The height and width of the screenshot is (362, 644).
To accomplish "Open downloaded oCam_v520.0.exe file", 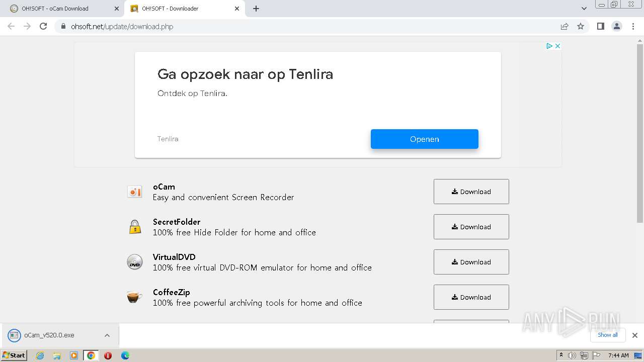I will tap(49, 335).
